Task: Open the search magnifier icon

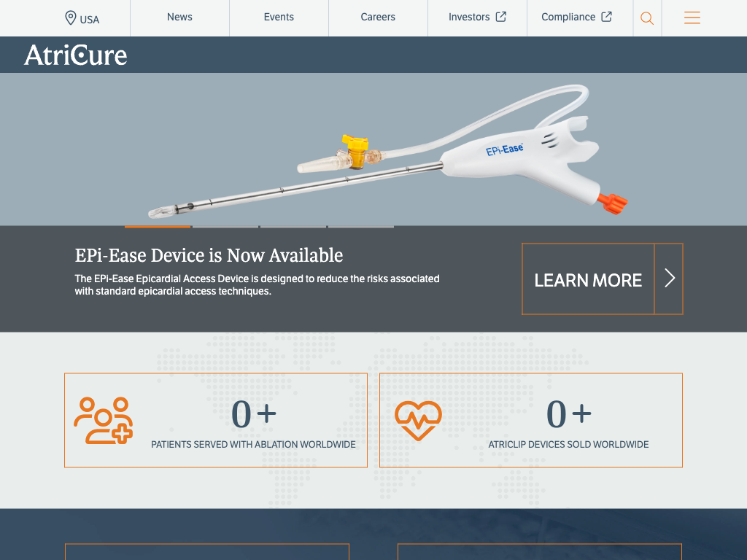Action: click(x=647, y=18)
